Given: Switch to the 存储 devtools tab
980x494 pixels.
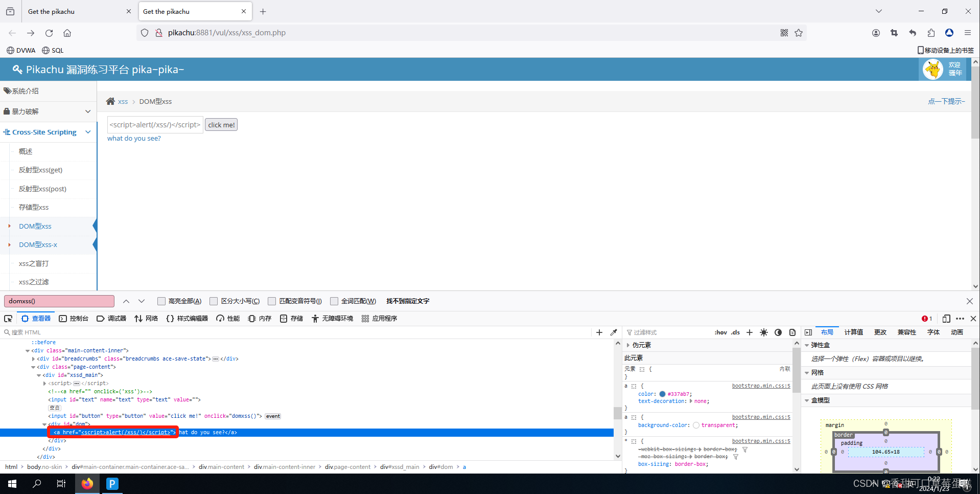Looking at the screenshot, I should click(292, 319).
